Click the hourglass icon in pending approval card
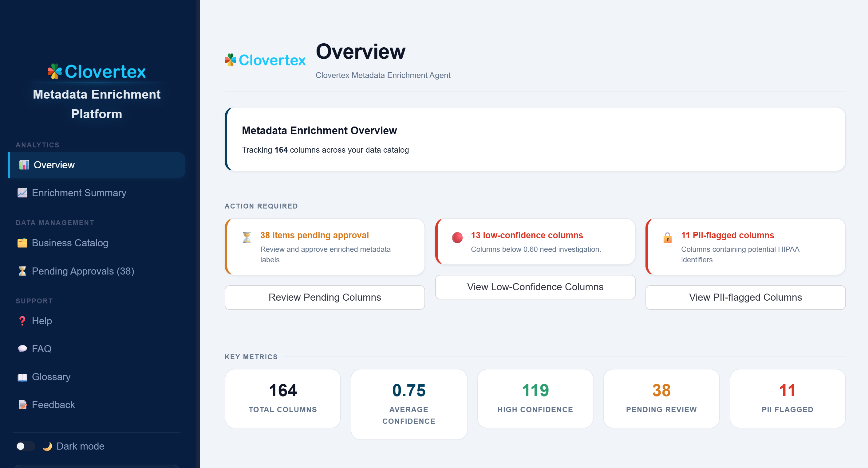This screenshot has height=468, width=868. point(247,237)
